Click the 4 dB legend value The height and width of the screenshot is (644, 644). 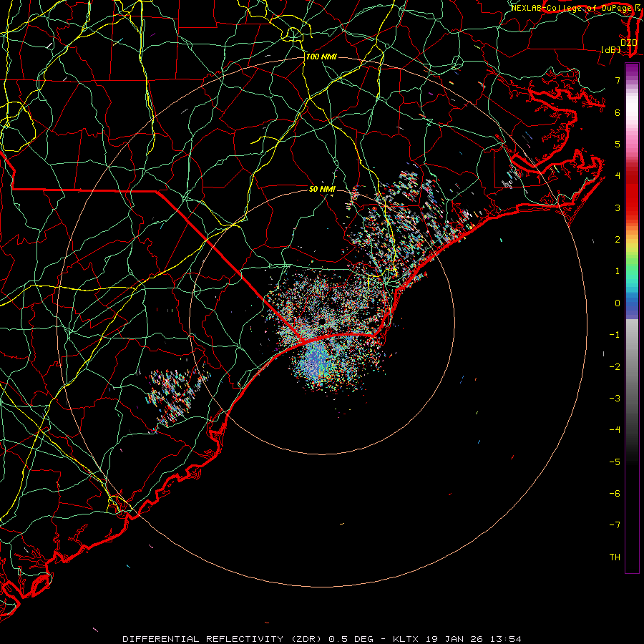click(618, 176)
